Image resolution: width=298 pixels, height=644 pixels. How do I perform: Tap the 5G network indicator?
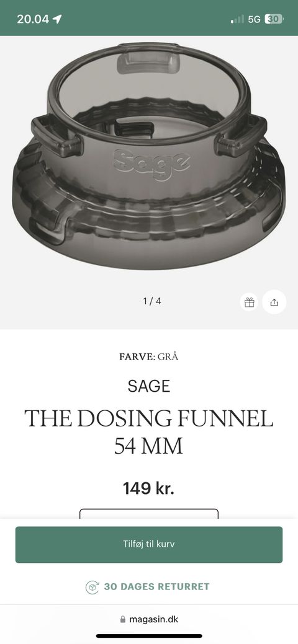click(254, 19)
